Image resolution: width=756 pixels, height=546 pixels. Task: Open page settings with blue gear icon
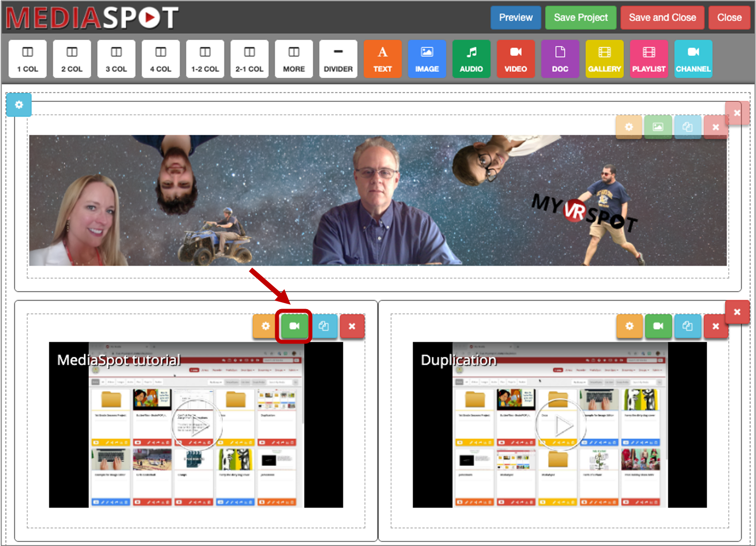[x=19, y=105]
